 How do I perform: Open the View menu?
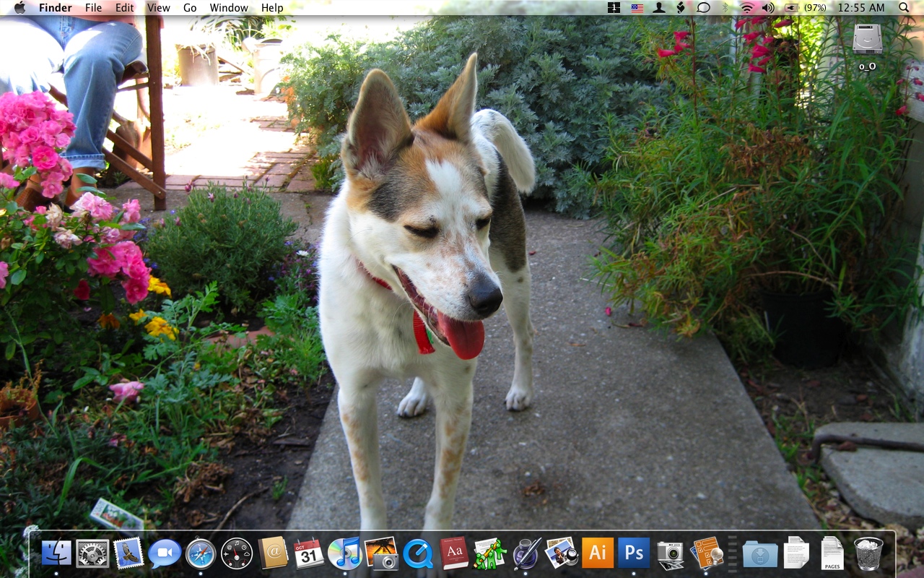pyautogui.click(x=158, y=7)
